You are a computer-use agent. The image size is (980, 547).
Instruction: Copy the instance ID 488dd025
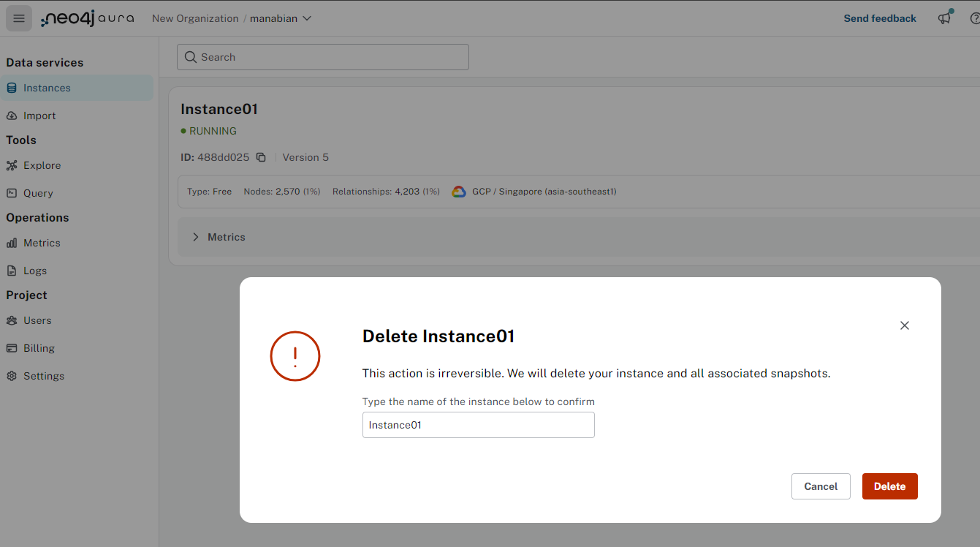click(x=261, y=157)
